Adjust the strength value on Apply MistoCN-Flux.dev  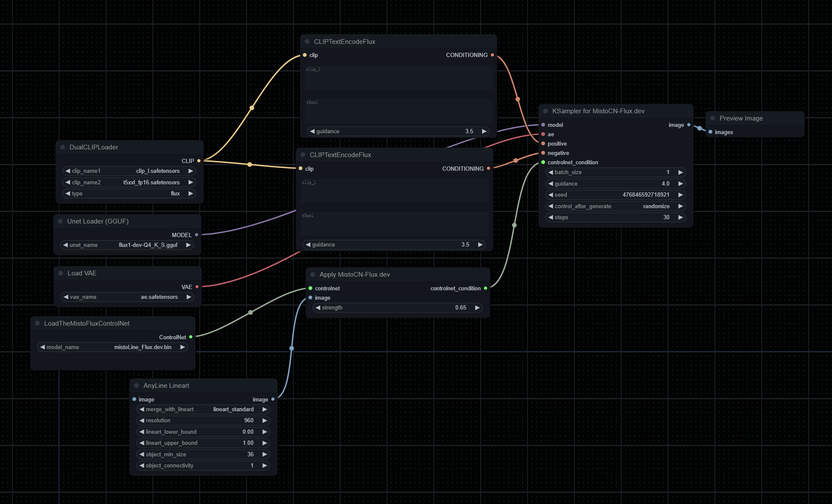pos(397,307)
